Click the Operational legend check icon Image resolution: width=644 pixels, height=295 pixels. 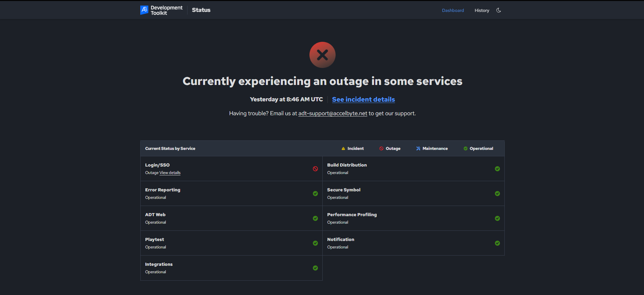click(x=465, y=149)
